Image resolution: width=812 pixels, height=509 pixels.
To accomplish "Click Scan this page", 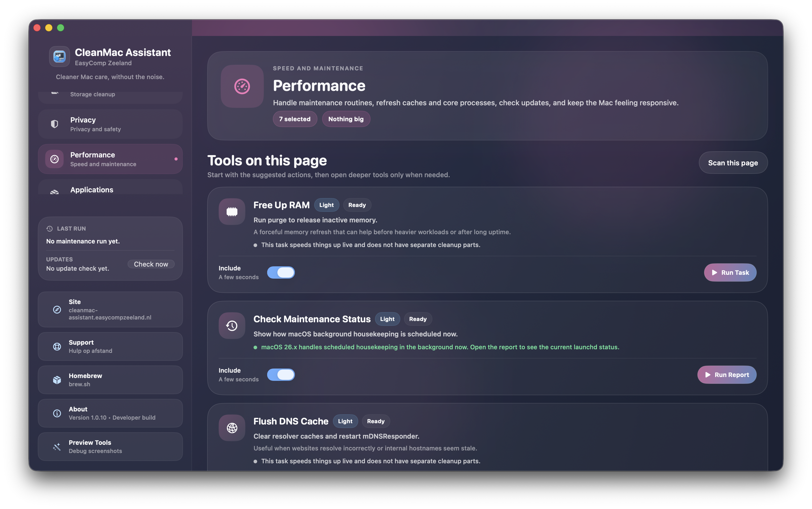I will (x=733, y=163).
